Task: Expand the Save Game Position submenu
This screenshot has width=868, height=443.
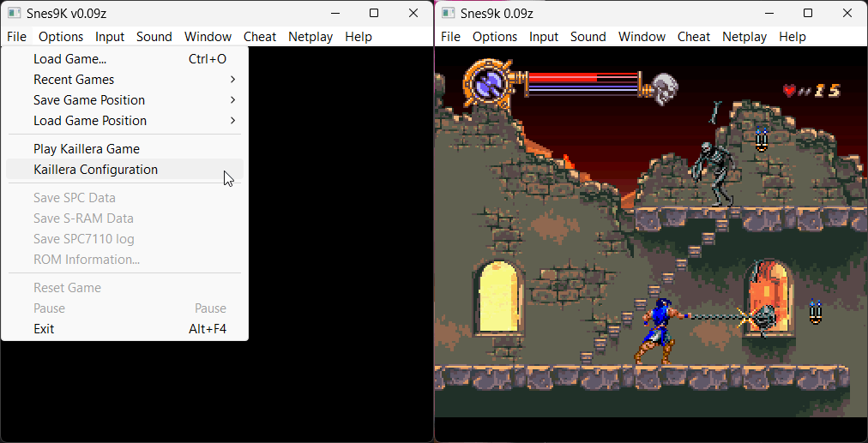Action: (x=124, y=100)
